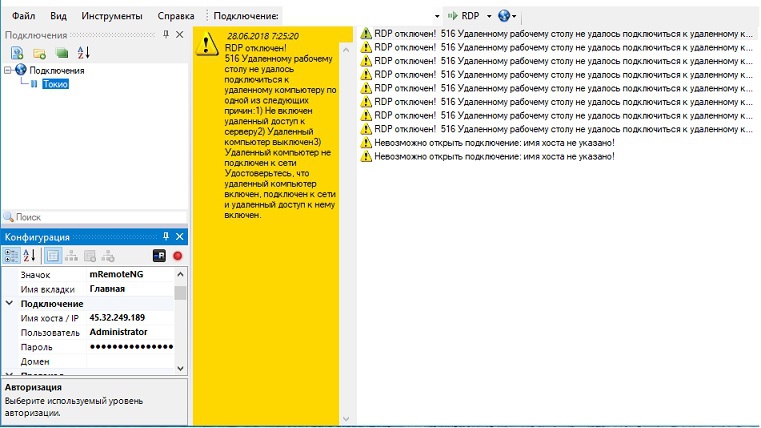Select the Токио connection in the tree
Screen dimensions: 761x428
coord(55,84)
